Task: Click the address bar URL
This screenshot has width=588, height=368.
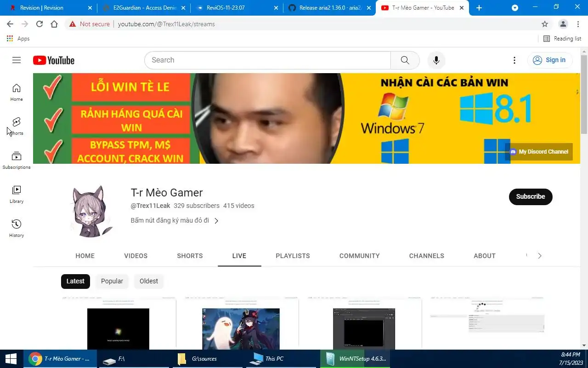Action: pyautogui.click(x=166, y=24)
